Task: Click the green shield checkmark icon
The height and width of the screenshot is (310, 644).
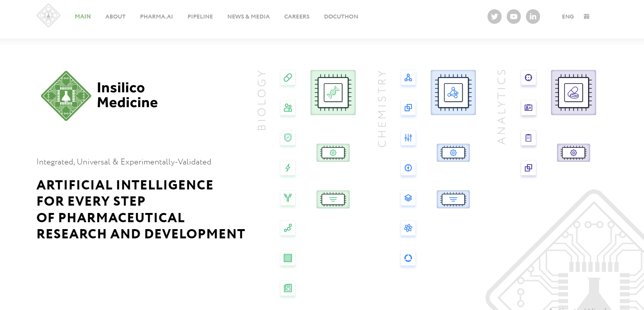Action: tap(288, 138)
